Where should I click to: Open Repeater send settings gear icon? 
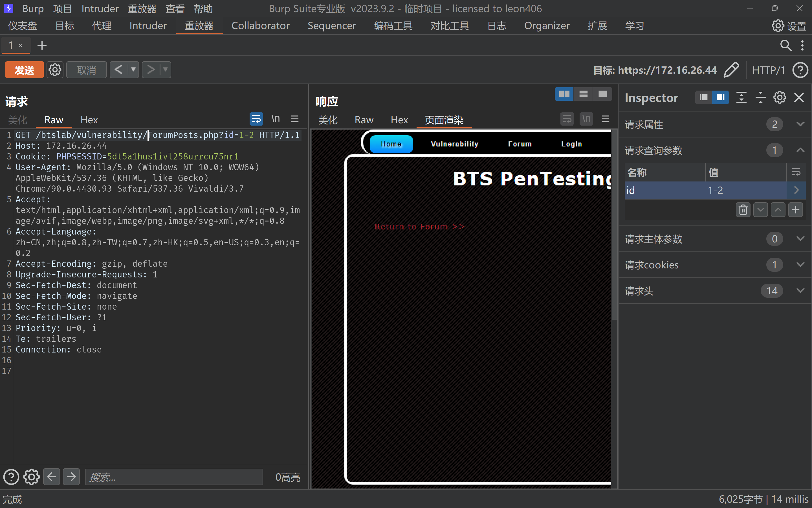(x=55, y=70)
